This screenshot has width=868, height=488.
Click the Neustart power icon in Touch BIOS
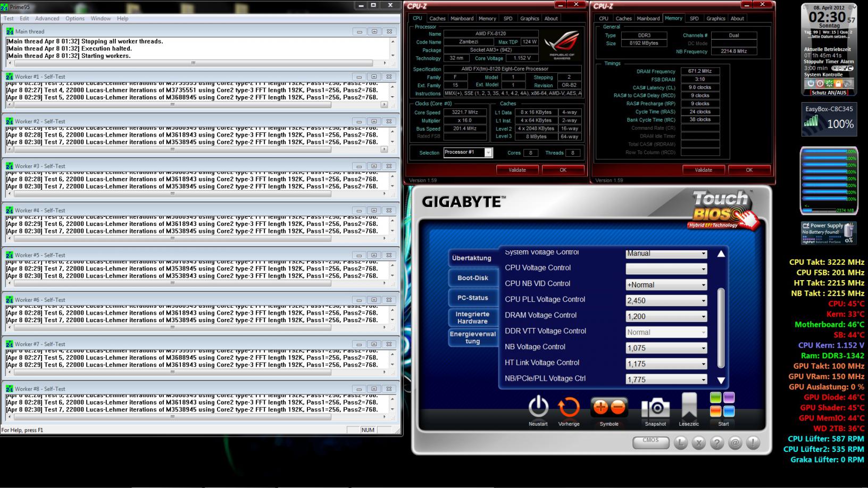[x=538, y=407]
